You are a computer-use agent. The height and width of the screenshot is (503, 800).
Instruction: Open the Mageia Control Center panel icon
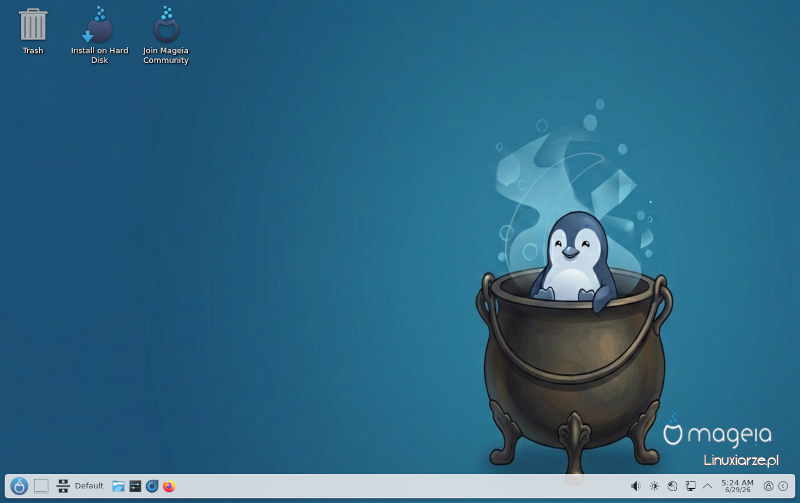pyautogui.click(x=135, y=486)
